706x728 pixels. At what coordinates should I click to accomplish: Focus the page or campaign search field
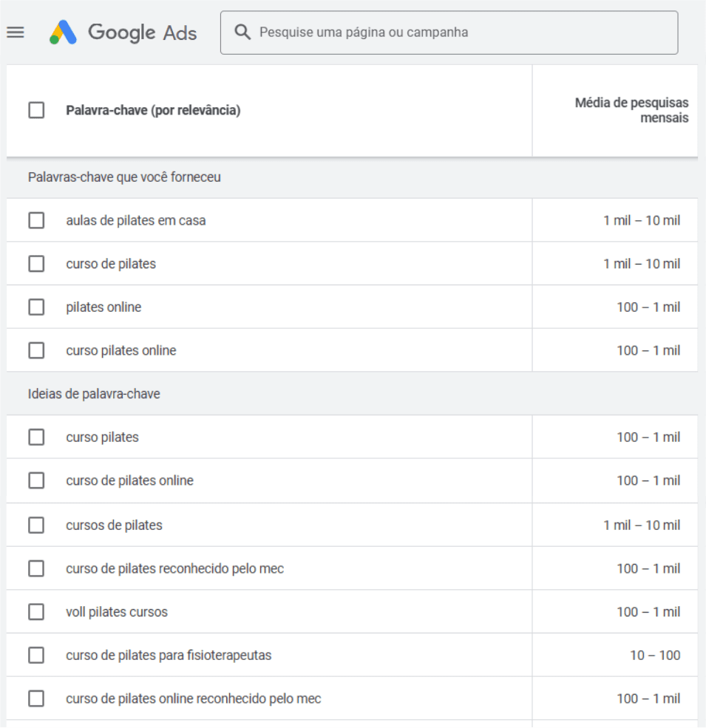(x=458, y=33)
